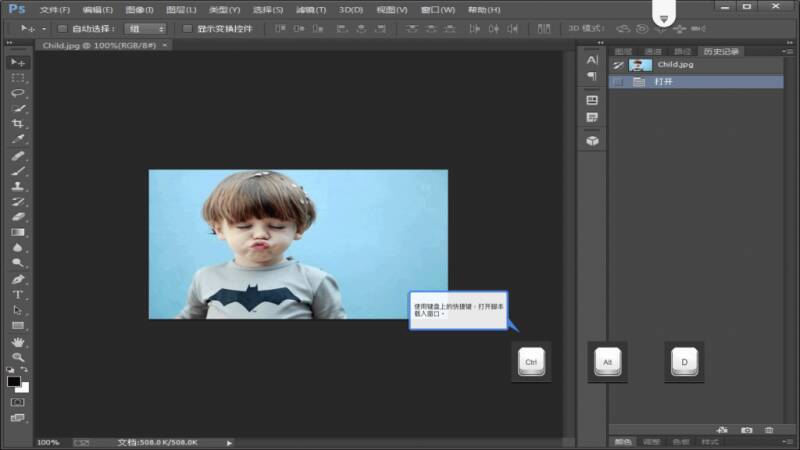
Task: Select the Lasso tool
Action: [x=18, y=93]
